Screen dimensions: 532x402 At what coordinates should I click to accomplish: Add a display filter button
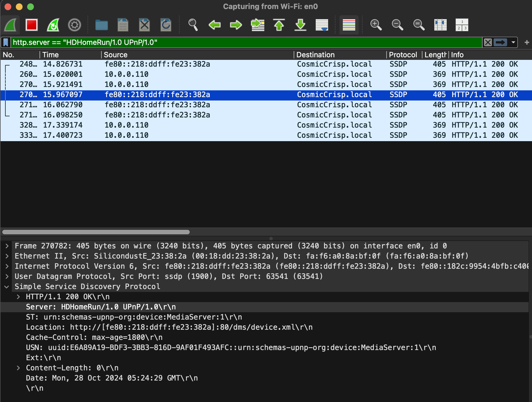pos(527,43)
